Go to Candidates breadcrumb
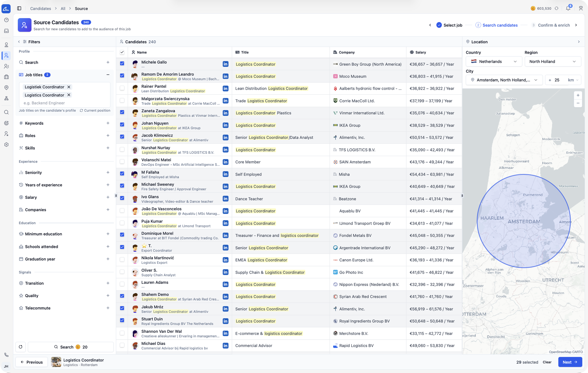 click(x=41, y=9)
